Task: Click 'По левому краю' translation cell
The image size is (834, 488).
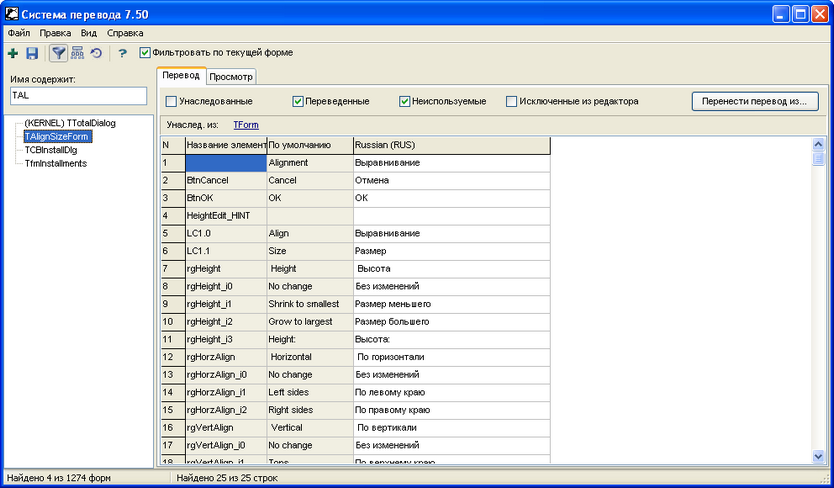Action: (452, 392)
